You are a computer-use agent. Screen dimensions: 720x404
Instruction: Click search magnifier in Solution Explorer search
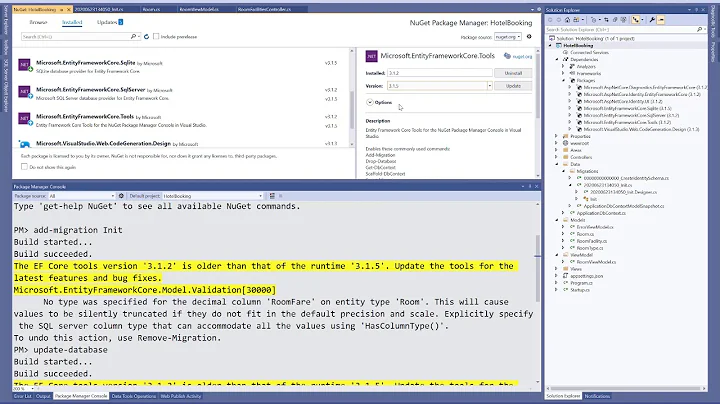tap(699, 29)
